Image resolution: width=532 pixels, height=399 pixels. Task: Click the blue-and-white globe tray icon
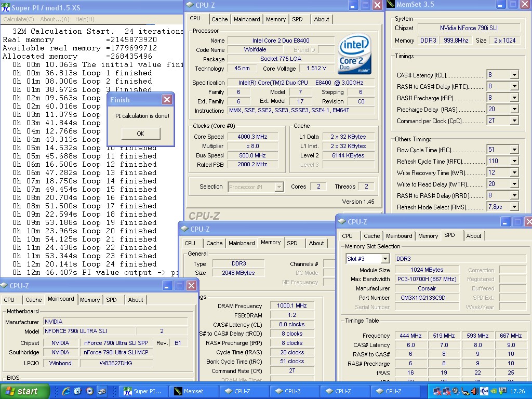(x=485, y=392)
